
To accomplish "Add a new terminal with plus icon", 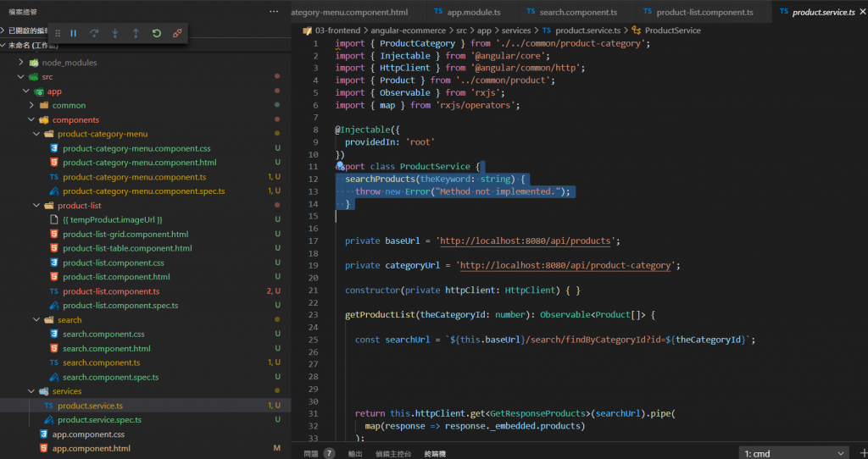I will (x=861, y=453).
